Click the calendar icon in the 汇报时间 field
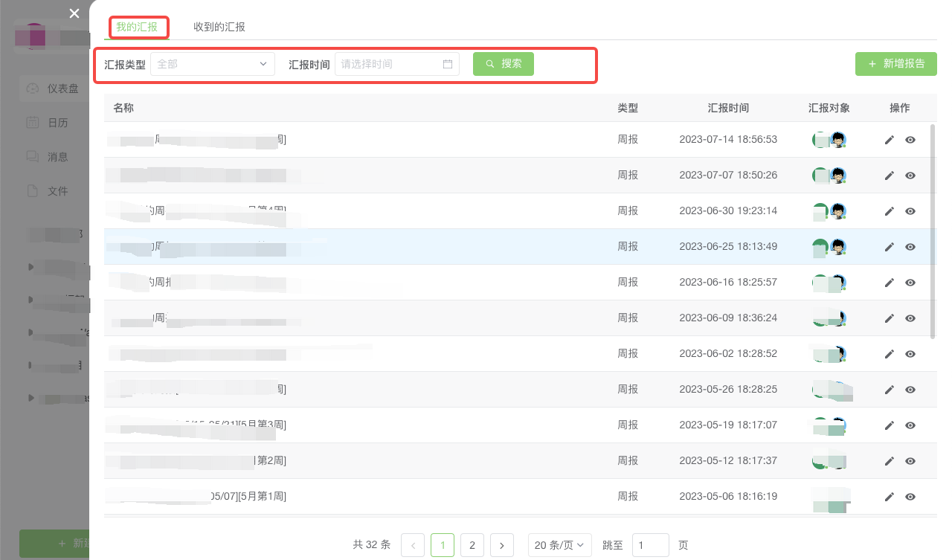952x560 pixels. 448,64
